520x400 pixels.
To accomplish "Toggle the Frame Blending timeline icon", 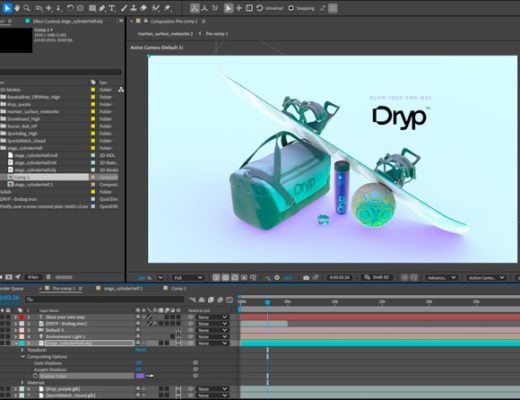I will [x=211, y=300].
